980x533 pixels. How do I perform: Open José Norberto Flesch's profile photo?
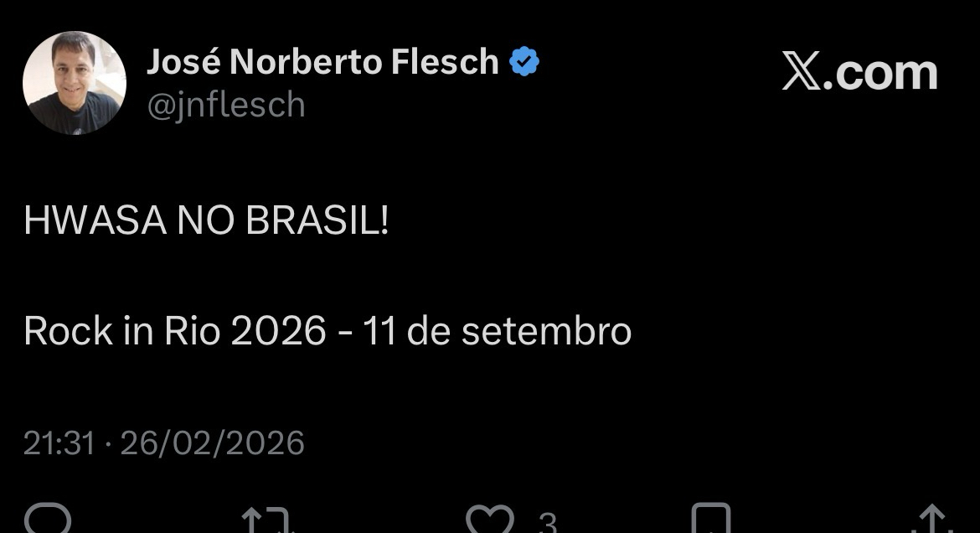coord(74,83)
